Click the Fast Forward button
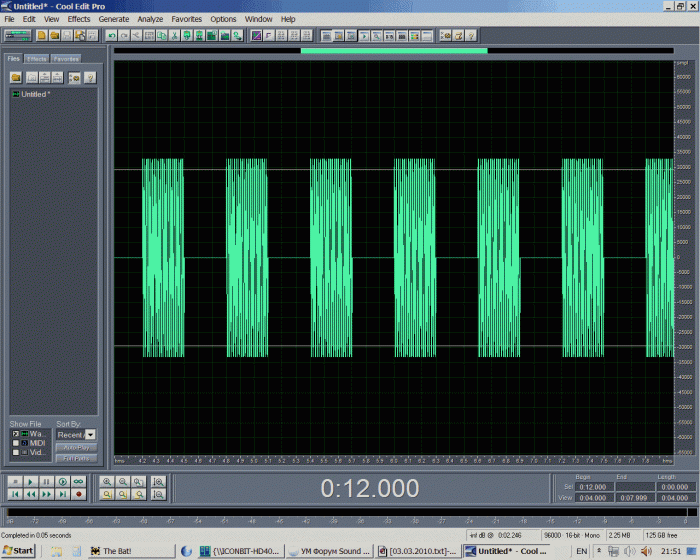This screenshot has height=560, width=700. tap(46, 494)
